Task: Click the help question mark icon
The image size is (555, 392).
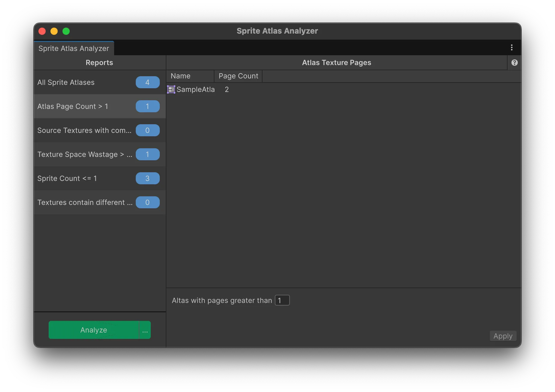Action: pyautogui.click(x=514, y=62)
